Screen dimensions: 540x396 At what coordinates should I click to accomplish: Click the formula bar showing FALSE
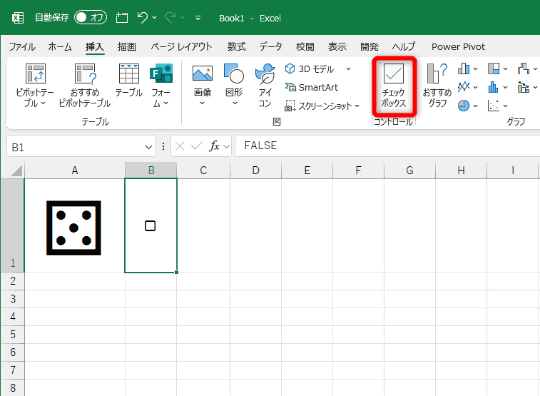(387, 146)
